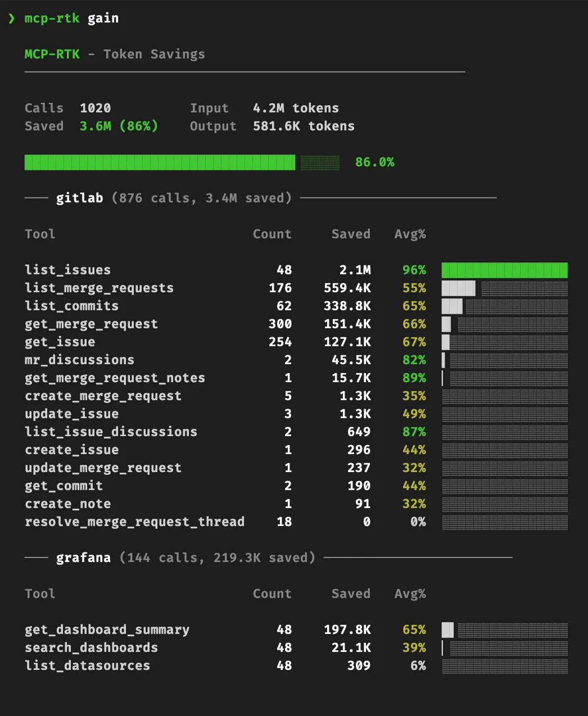Image resolution: width=588 pixels, height=716 pixels.
Task: Click the get_merge_request count 300
Action: (x=280, y=324)
